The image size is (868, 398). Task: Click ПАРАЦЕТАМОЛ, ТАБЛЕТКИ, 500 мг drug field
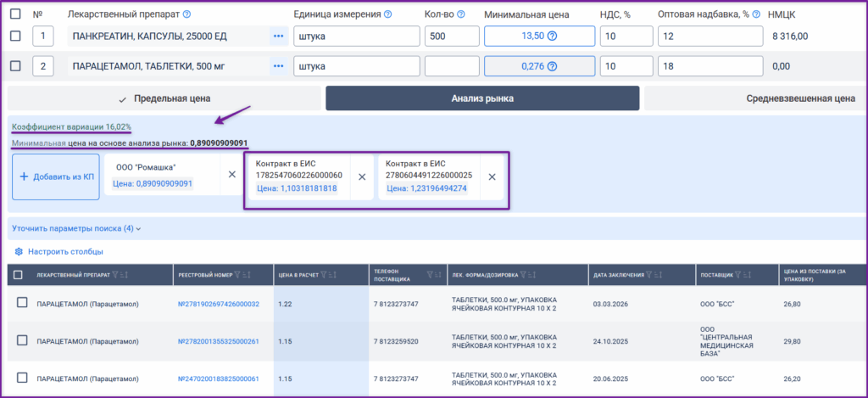[x=169, y=66]
